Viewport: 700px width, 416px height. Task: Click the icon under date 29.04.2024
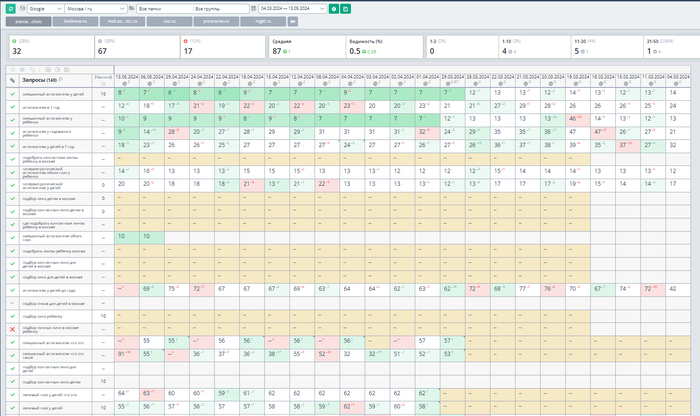(175, 83)
